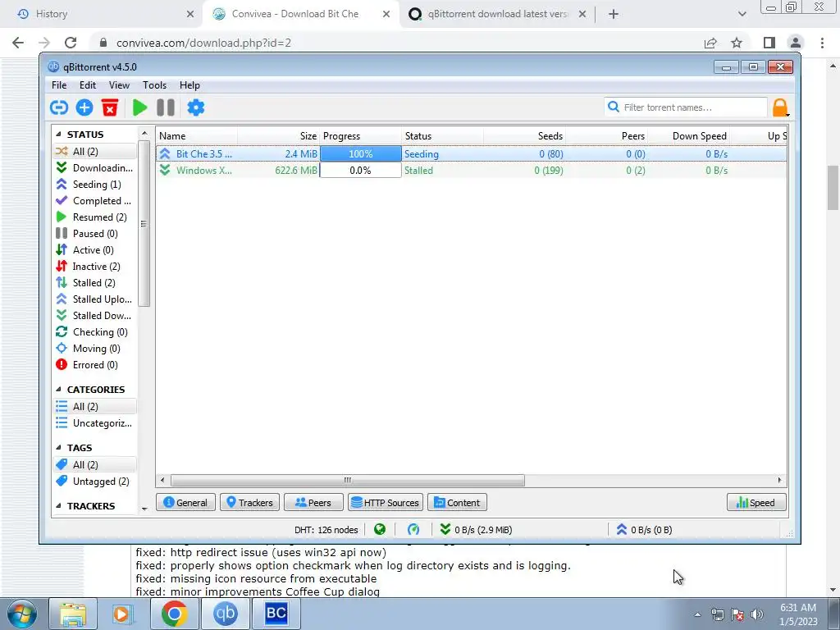
Task: Collapse the CATEGORIES section
Action: pos(58,390)
